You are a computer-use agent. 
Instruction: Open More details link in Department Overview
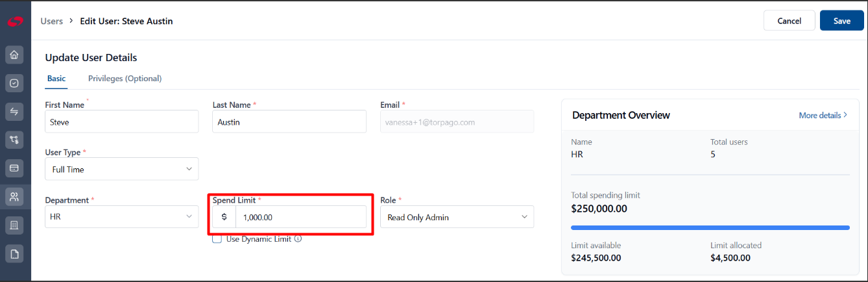(x=823, y=115)
